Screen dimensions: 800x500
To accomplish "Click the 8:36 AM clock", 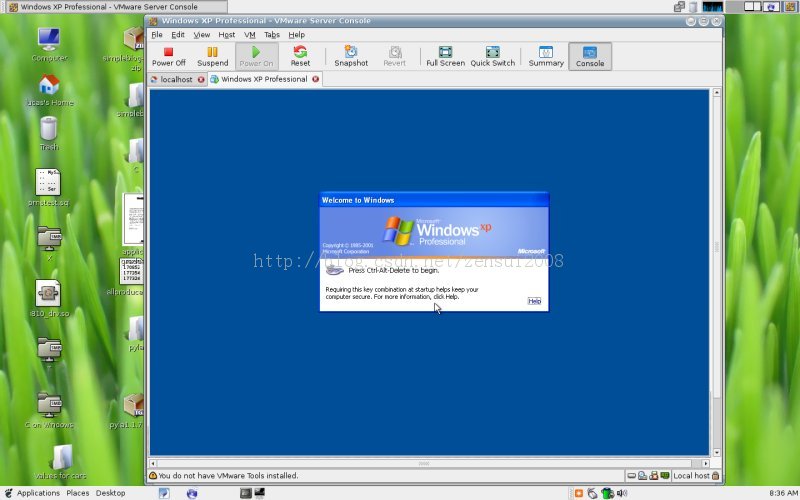I will point(783,493).
